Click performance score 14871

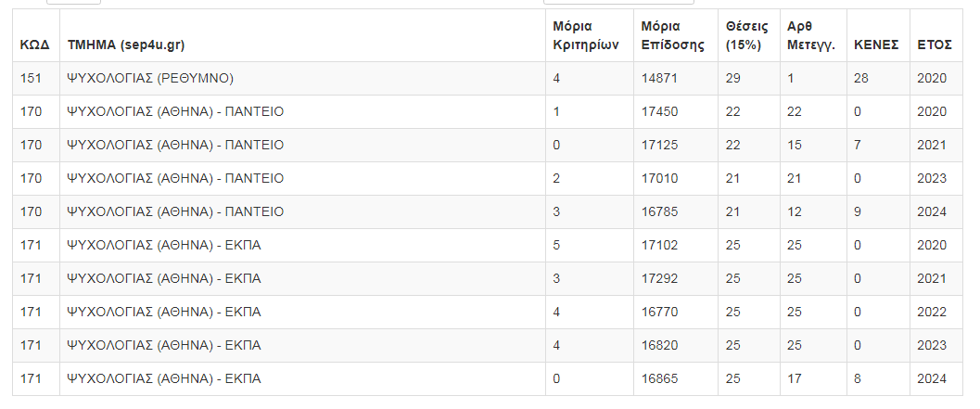point(659,78)
